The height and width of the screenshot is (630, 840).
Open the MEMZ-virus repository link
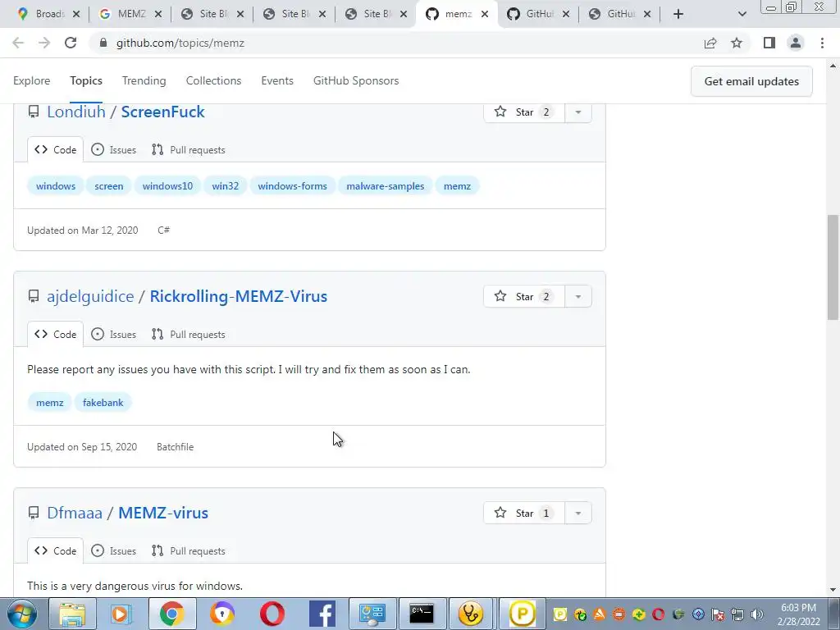(163, 513)
